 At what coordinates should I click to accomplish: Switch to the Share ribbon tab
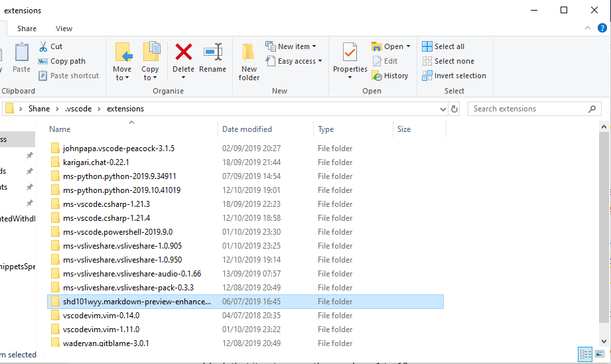(x=27, y=29)
